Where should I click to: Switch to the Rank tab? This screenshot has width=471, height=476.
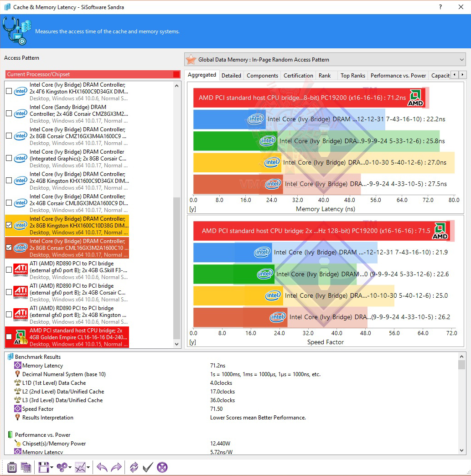(x=325, y=76)
